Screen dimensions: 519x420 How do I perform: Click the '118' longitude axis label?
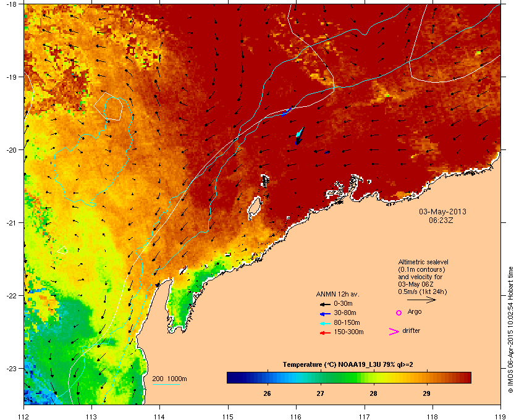[432, 416]
